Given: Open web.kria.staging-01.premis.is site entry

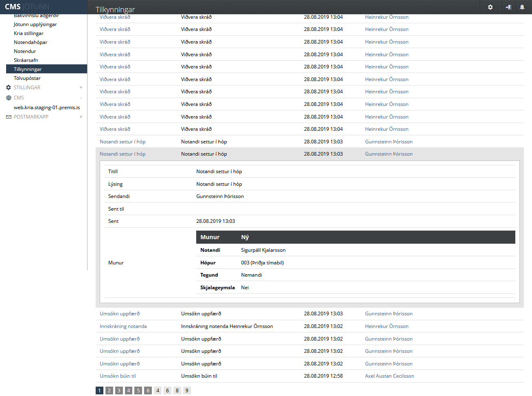Looking at the screenshot, I should [x=47, y=108].
